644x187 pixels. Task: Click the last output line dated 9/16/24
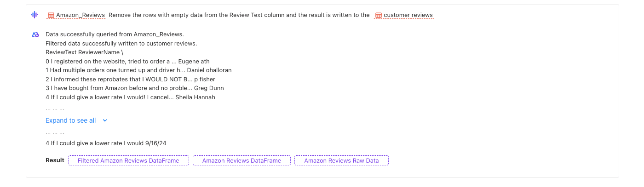click(106, 143)
